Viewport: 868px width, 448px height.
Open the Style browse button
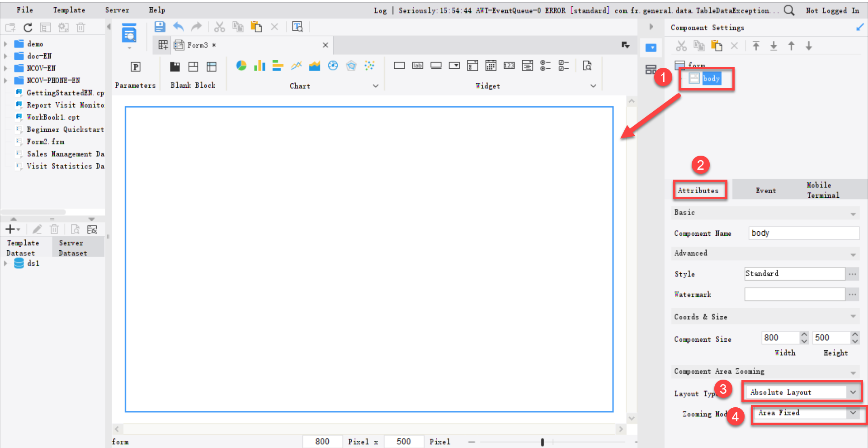click(853, 274)
